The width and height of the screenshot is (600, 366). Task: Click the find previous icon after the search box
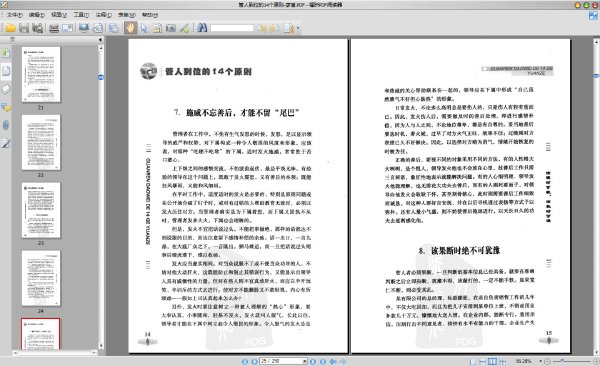click(x=262, y=28)
